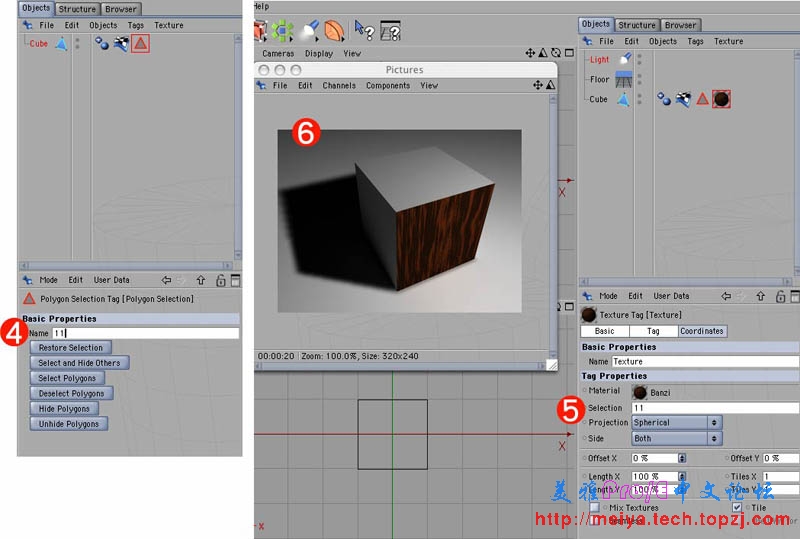Open the Side dropdown showing Both
The image size is (800, 539).
point(676,438)
